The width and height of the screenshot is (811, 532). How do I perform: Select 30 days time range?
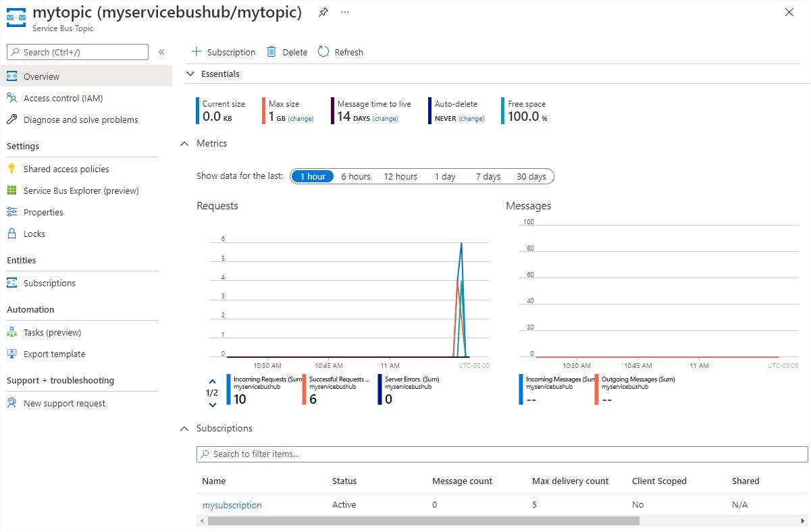(x=531, y=176)
